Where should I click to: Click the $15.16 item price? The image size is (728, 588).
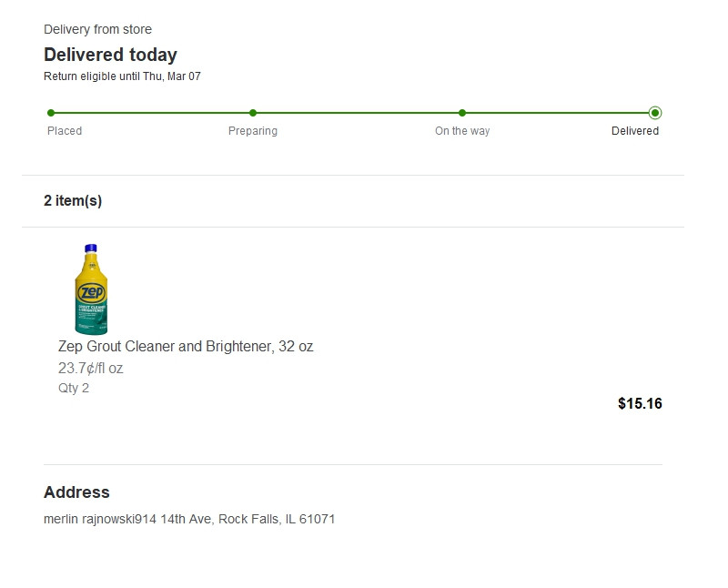(x=640, y=403)
